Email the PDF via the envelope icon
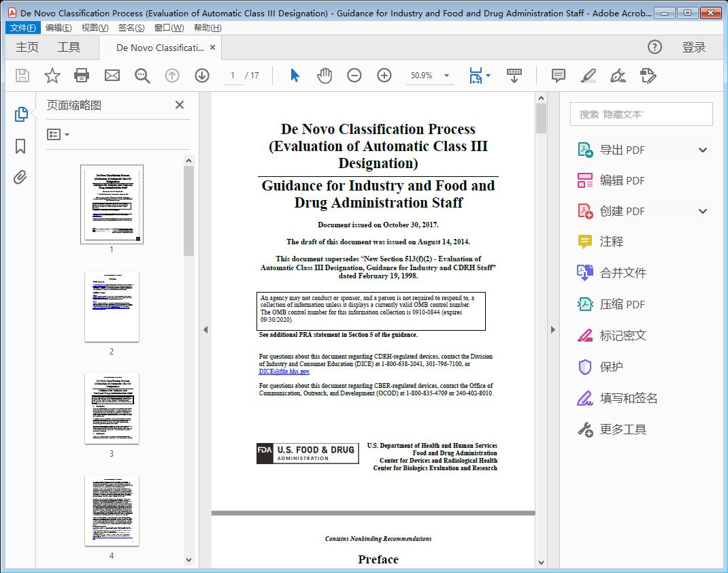 pyautogui.click(x=112, y=76)
